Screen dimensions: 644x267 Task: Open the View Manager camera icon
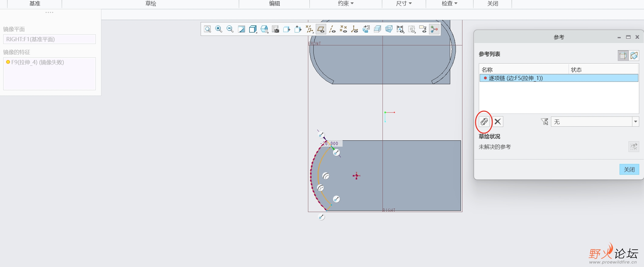click(275, 29)
